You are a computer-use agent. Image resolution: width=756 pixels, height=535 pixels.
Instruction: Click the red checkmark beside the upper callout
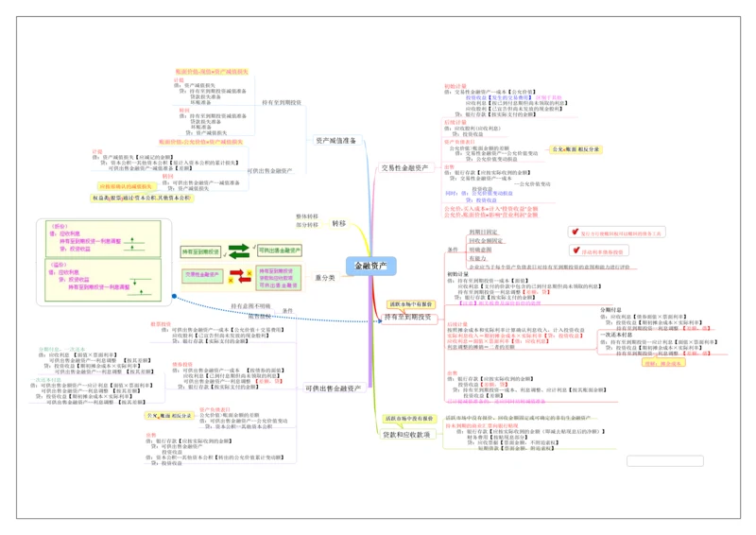(x=574, y=232)
